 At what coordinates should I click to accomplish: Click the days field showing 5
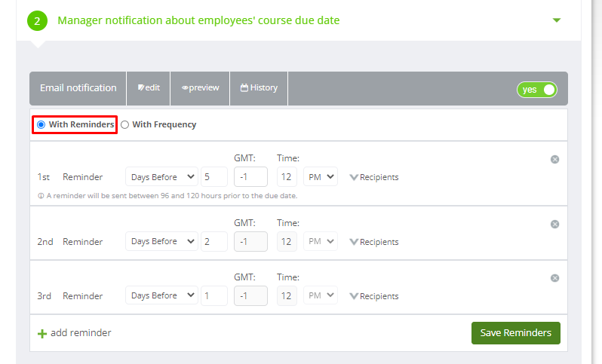pyautogui.click(x=214, y=177)
